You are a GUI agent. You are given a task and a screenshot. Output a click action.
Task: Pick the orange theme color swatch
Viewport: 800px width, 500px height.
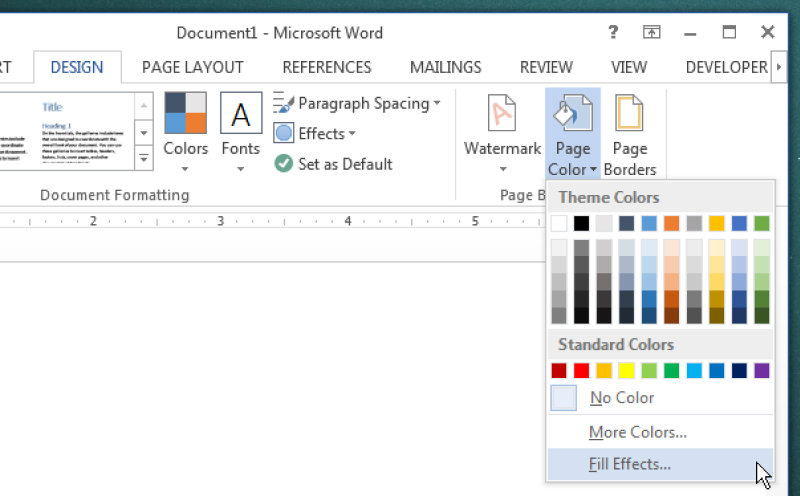[x=671, y=223]
